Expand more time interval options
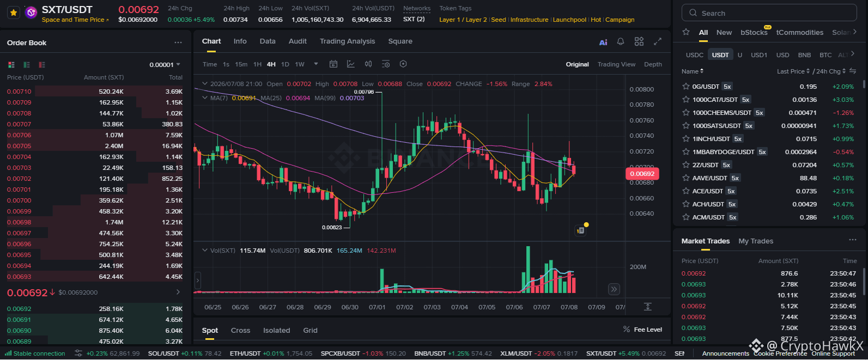The image size is (868, 360). point(316,64)
